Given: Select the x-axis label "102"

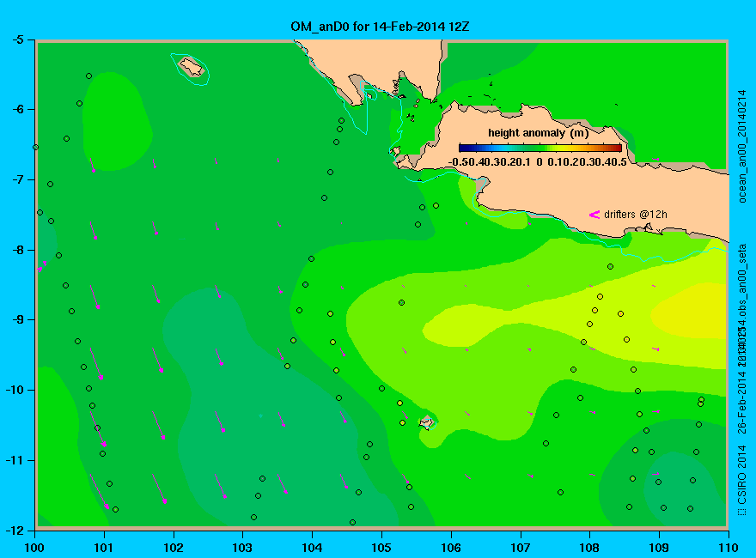Looking at the screenshot, I should 173,548.
